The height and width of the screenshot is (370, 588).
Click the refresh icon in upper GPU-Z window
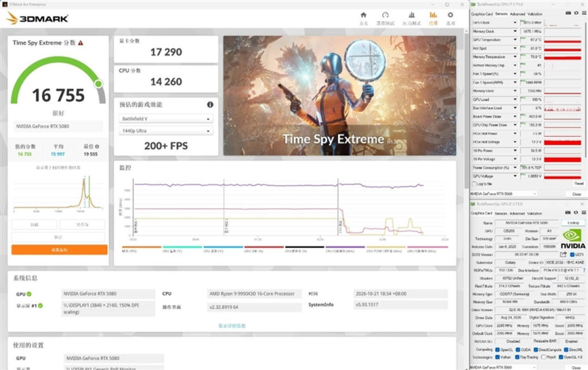(x=576, y=13)
